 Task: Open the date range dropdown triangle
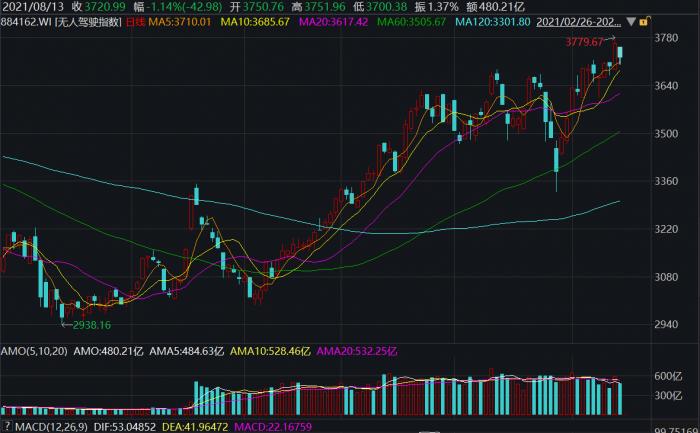(631, 21)
